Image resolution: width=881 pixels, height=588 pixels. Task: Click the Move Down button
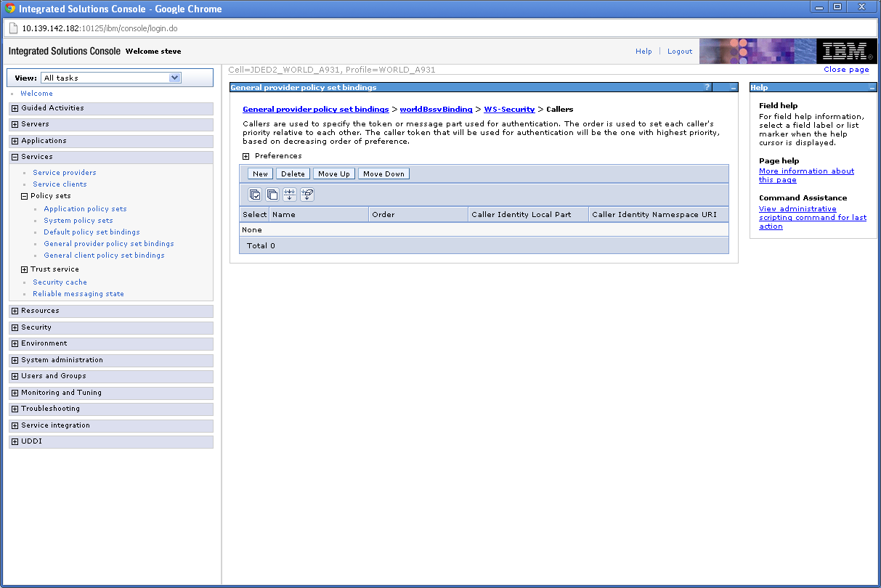[x=383, y=173]
